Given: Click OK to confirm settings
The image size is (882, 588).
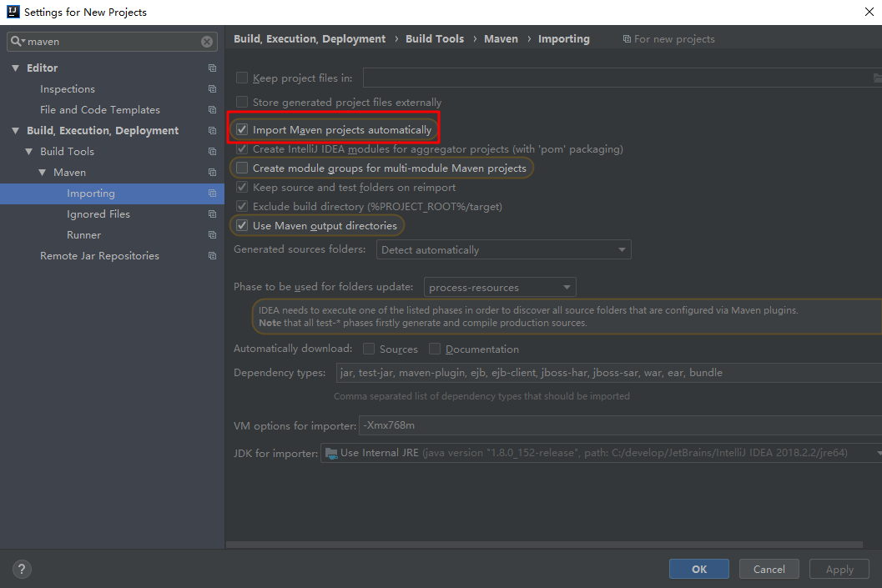Looking at the screenshot, I should tap(699, 569).
